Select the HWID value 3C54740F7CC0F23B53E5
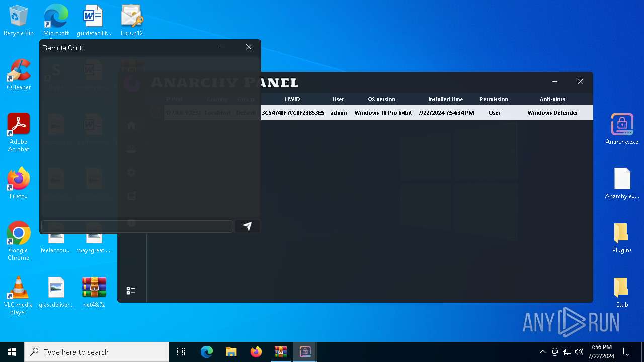The width and height of the screenshot is (644, 362). pos(293,113)
